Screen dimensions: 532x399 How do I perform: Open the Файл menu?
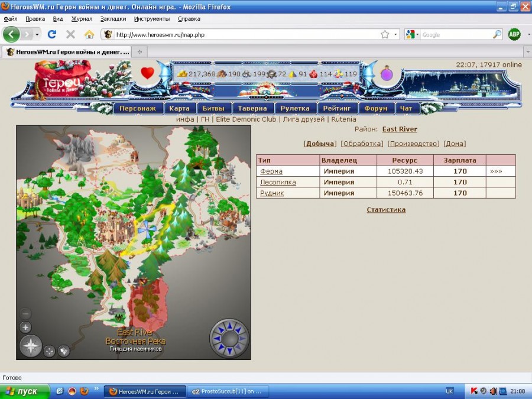11,19
